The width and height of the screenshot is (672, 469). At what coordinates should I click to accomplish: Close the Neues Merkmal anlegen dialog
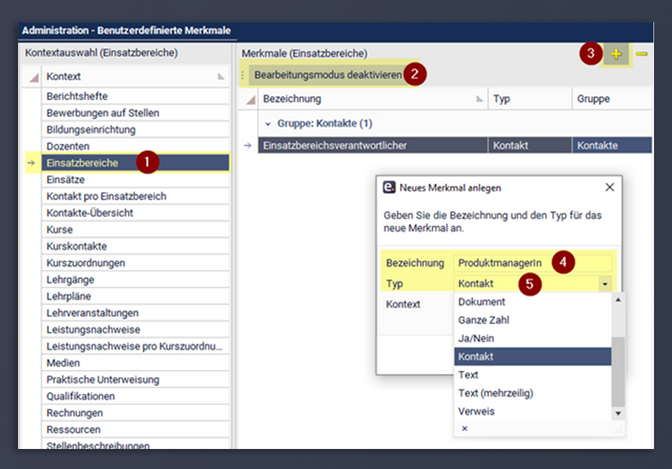pos(610,187)
